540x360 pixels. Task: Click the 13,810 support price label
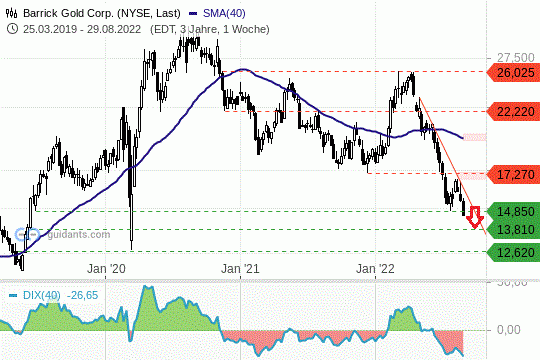click(x=513, y=229)
